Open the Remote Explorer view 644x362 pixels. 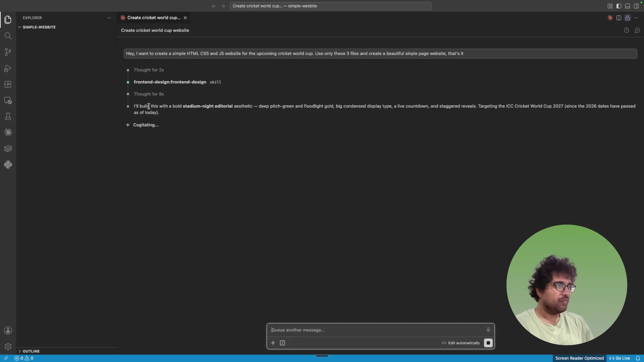[8, 100]
